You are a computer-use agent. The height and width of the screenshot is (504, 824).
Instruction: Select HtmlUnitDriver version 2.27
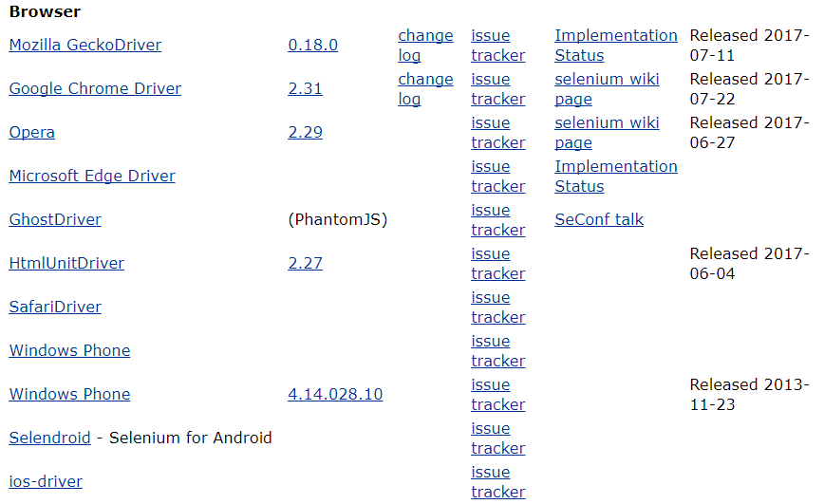[x=306, y=263]
